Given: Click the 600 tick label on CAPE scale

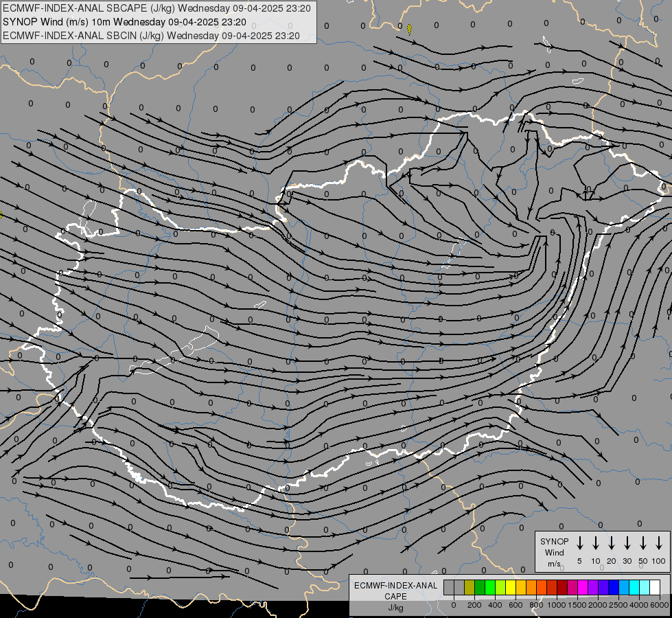Looking at the screenshot, I should pos(515,605).
